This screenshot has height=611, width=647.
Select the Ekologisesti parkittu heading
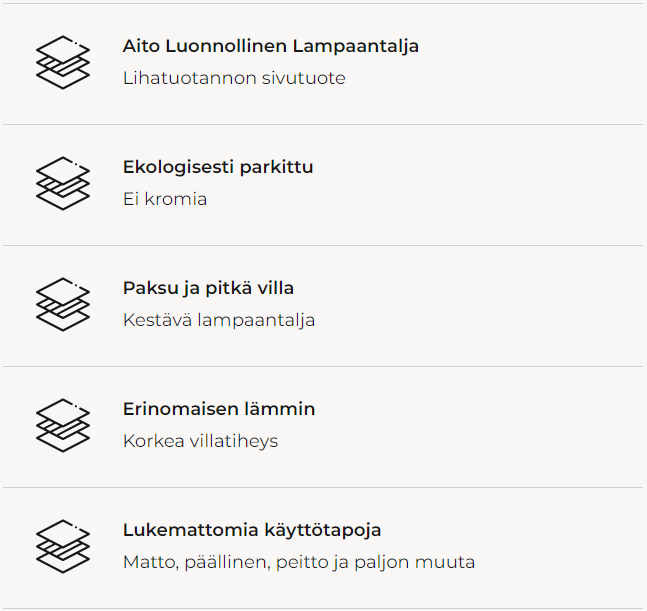pos(217,167)
